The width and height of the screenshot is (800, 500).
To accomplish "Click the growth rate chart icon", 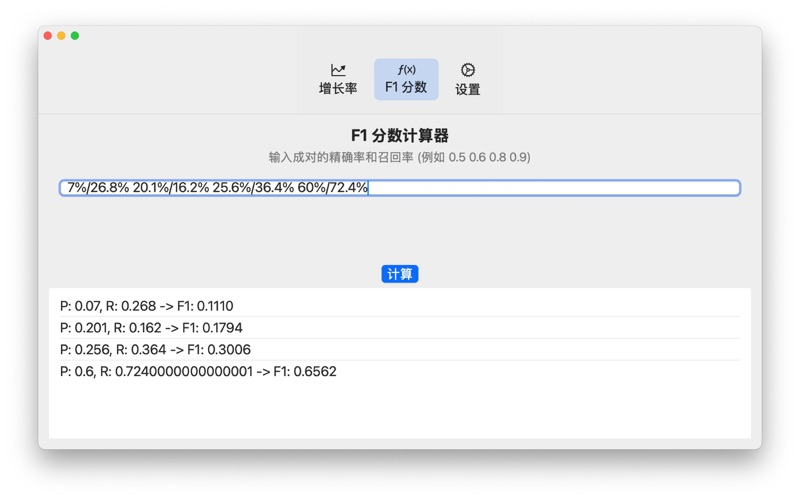I will tap(338, 70).
